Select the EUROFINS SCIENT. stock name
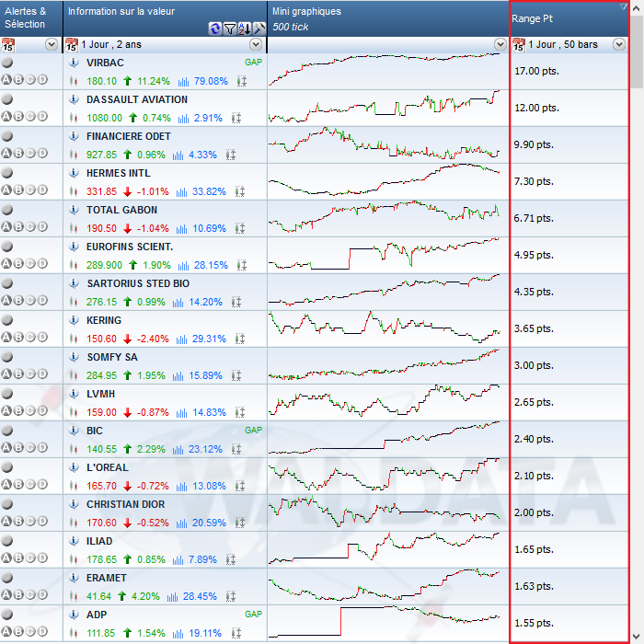The width and height of the screenshot is (644, 644). pyautogui.click(x=130, y=247)
